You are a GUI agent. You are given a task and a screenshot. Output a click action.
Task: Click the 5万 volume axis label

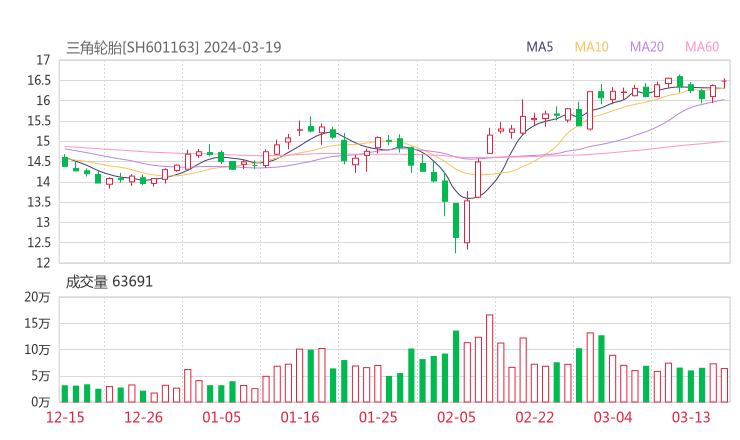(x=41, y=376)
